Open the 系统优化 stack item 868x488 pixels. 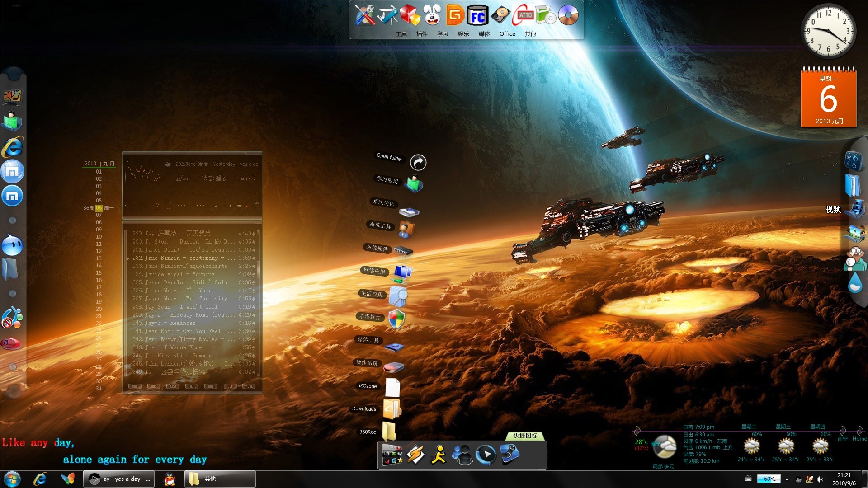point(409,211)
